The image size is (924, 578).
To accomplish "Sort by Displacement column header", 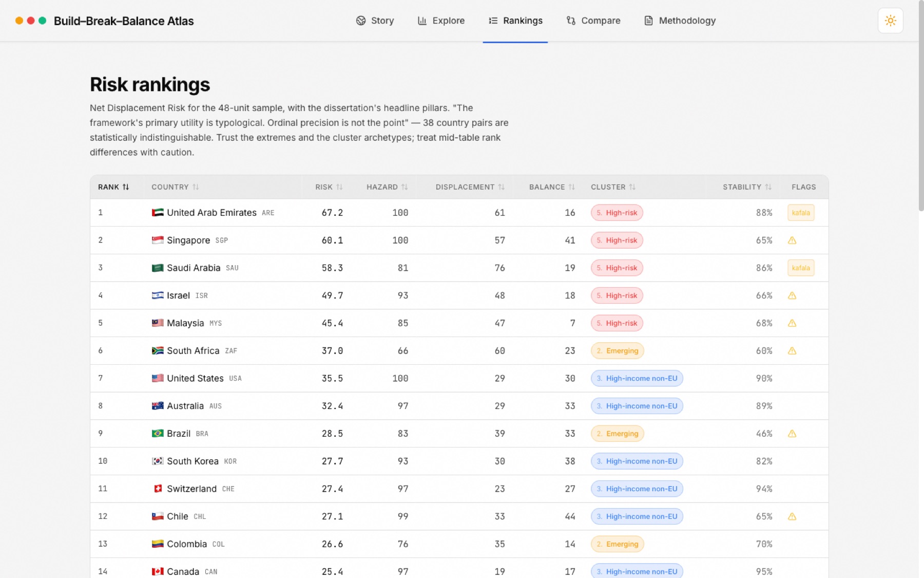I will click(x=470, y=187).
